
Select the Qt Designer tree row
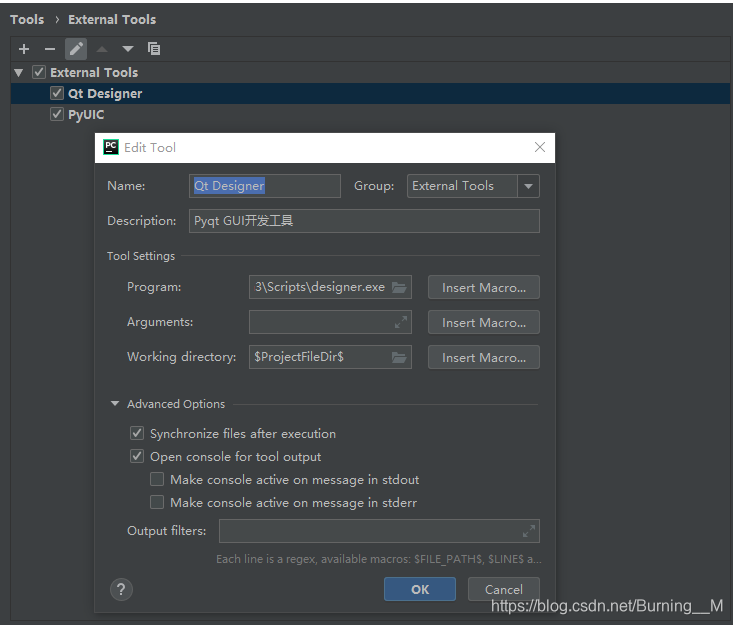coord(370,93)
